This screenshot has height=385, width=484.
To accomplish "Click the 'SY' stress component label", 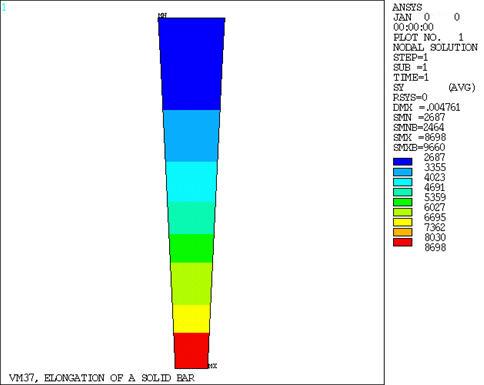I will (x=398, y=87).
